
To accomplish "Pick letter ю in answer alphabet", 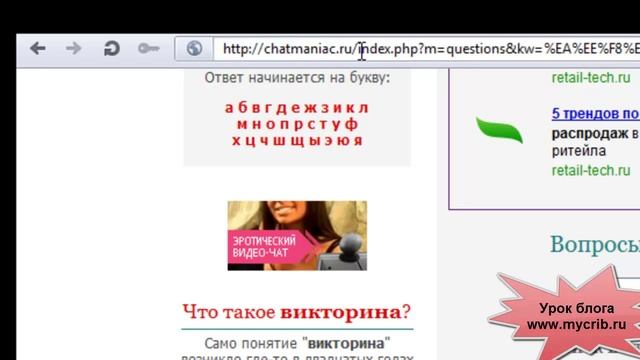I will pyautogui.click(x=343, y=141).
